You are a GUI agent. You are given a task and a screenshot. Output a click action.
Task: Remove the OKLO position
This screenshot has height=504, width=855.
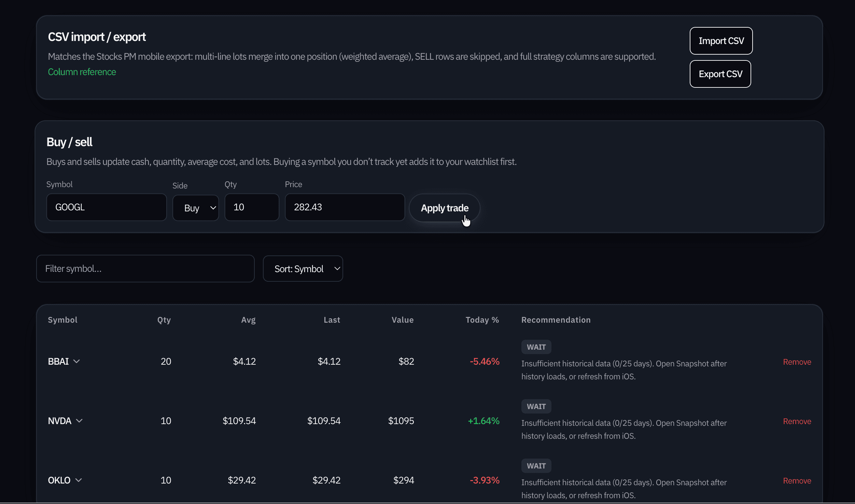pyautogui.click(x=797, y=480)
